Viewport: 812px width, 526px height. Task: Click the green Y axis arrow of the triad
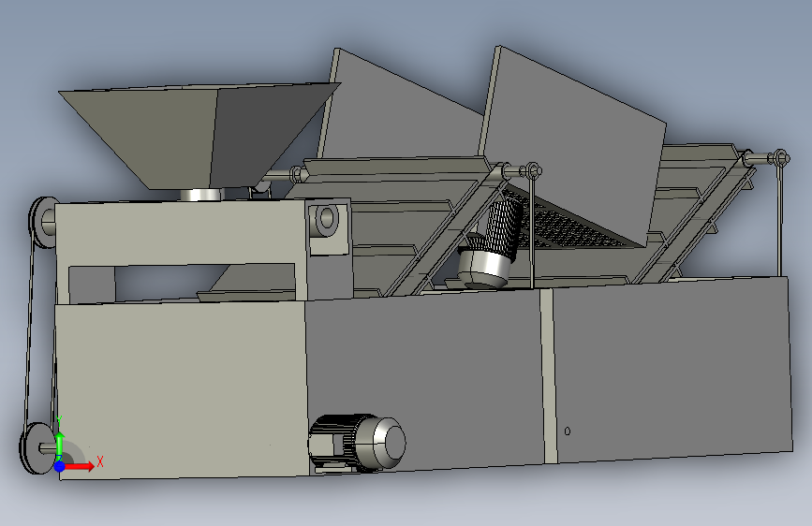[x=60, y=446]
